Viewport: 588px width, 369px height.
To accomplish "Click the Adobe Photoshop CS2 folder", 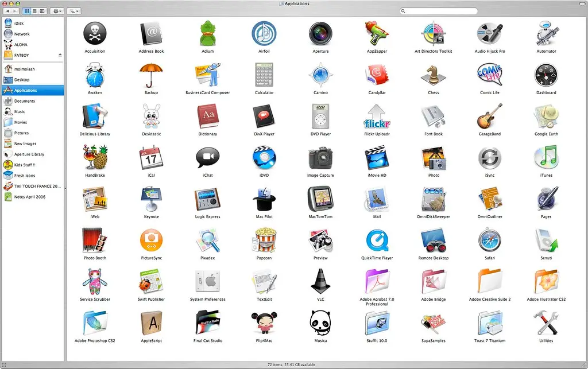I will (x=95, y=323).
